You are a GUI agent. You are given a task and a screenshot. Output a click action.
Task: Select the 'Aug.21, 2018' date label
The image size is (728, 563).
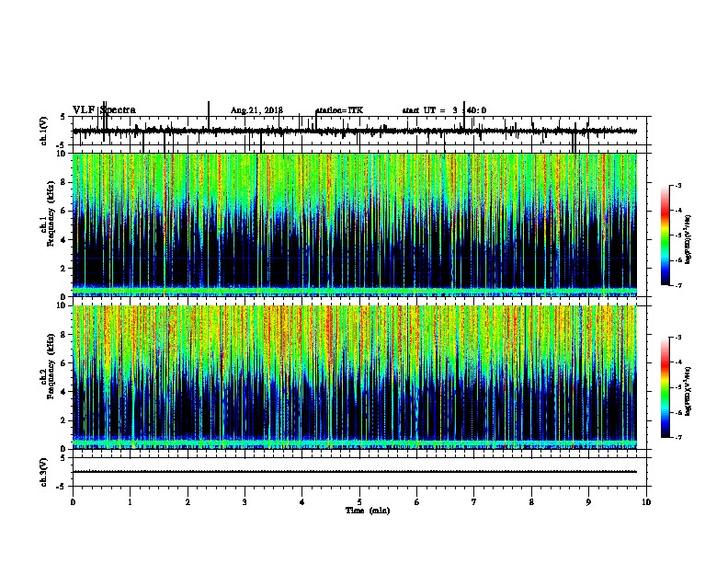coord(256,110)
